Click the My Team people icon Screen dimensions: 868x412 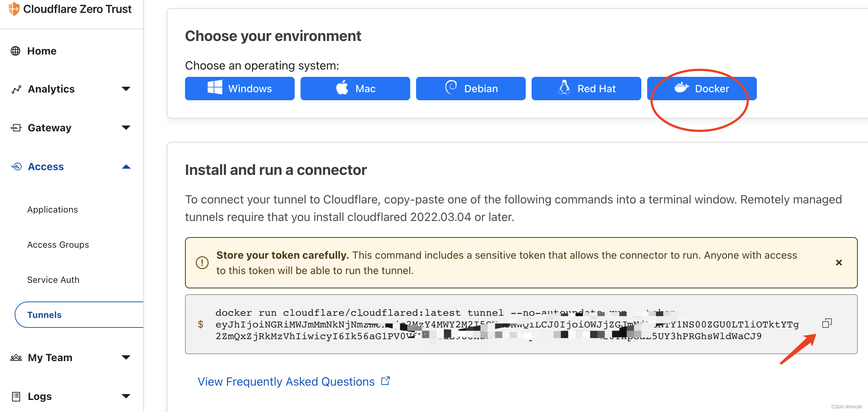16,357
